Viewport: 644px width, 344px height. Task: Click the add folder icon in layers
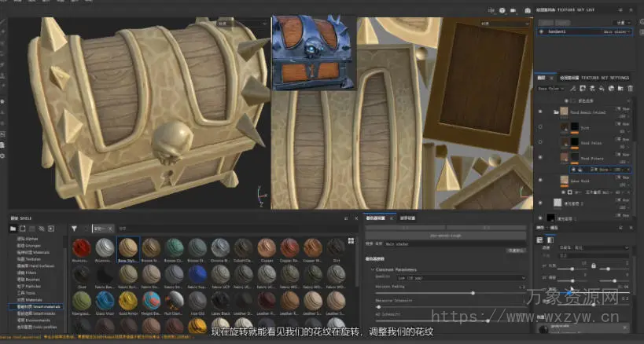coord(620,89)
